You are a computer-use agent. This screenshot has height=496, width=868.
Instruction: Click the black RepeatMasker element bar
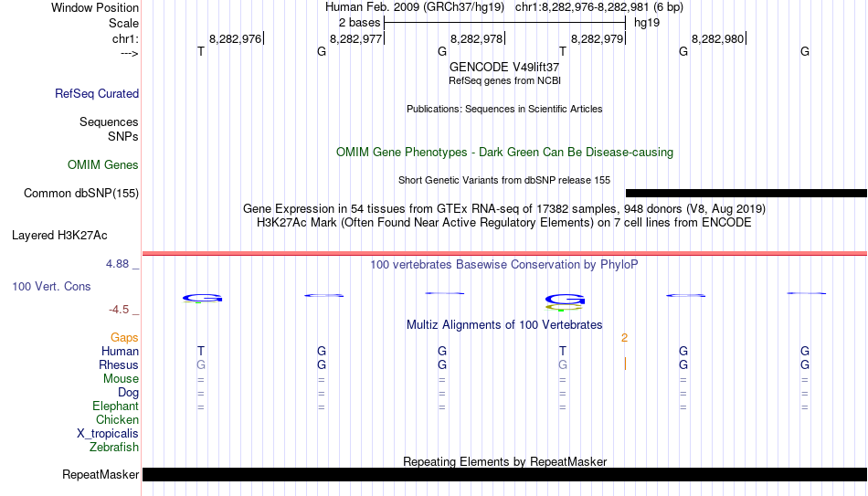pos(505,474)
